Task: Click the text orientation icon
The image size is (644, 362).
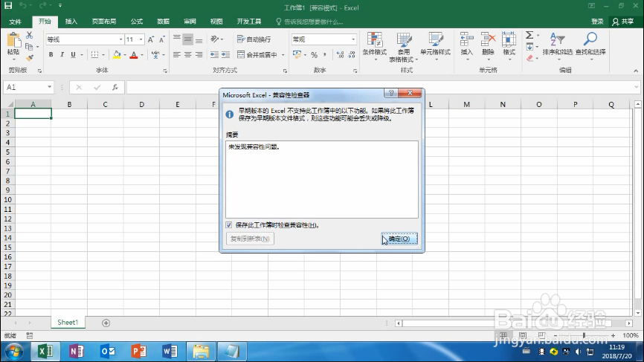Action: pos(214,39)
